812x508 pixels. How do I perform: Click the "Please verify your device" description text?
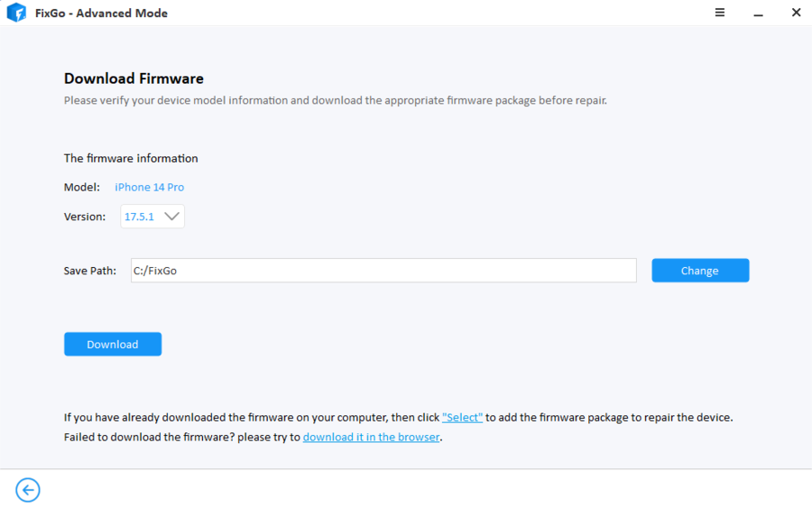pyautogui.click(x=335, y=100)
